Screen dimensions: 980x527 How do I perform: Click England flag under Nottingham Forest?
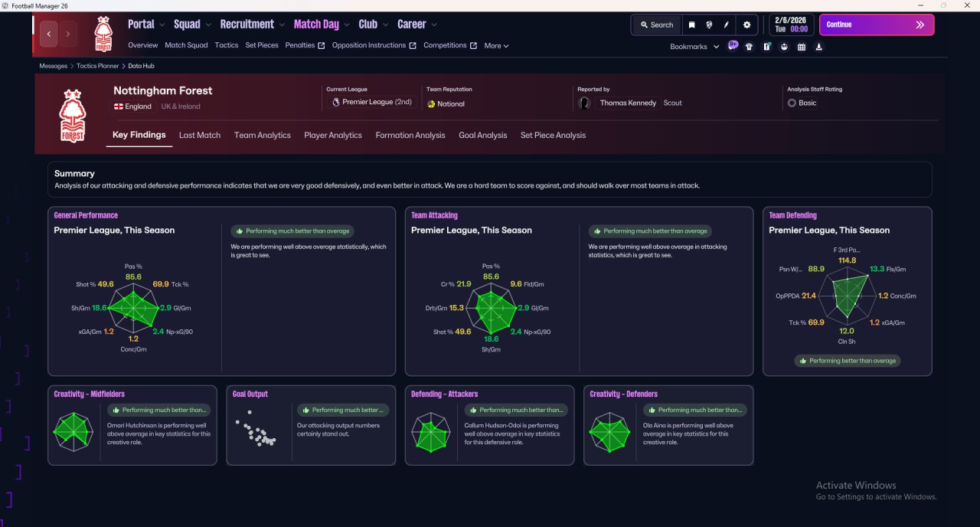(x=119, y=106)
